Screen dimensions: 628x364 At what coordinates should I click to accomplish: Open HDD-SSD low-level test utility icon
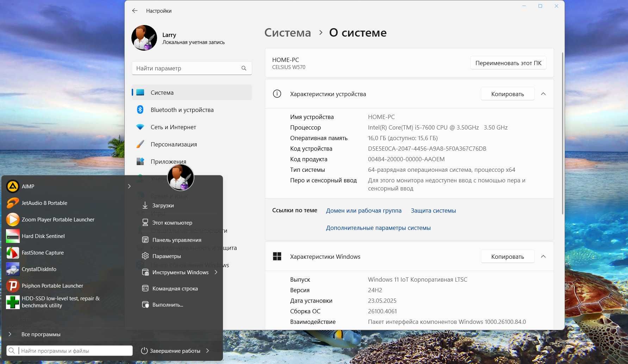(x=13, y=302)
